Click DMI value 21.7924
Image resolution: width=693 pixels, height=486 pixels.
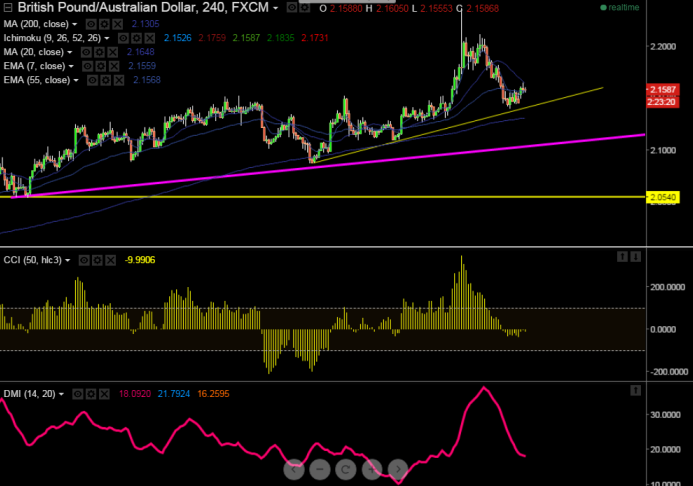click(174, 394)
